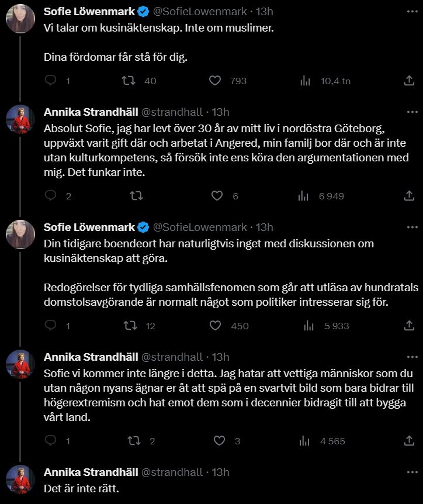Screen dimensions: 423x504
Task: Like Annika's tweet with 6 likes
Action: pos(217,196)
